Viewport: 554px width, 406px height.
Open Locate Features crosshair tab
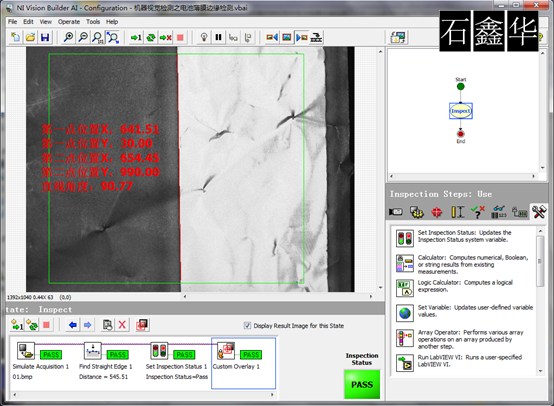(x=437, y=212)
